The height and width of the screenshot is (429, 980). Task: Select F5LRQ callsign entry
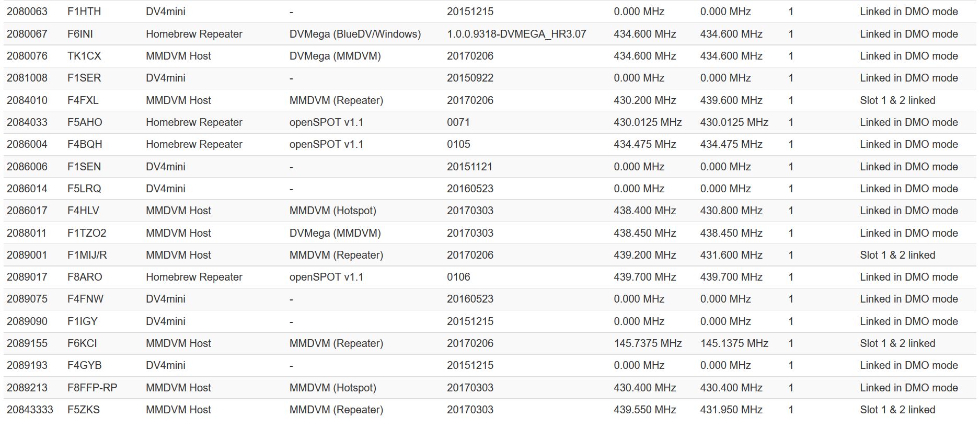point(84,189)
